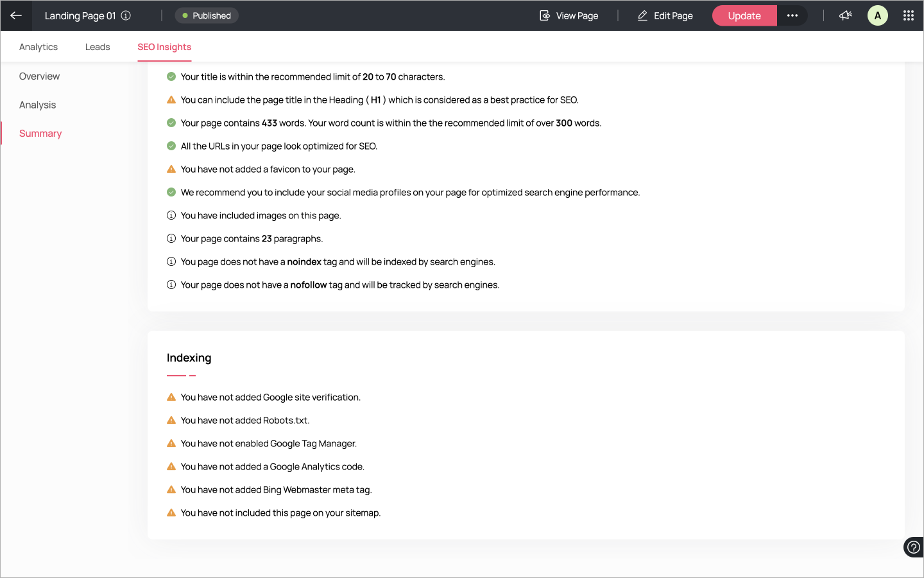Open Analysis in the sidebar
924x578 pixels.
pyautogui.click(x=37, y=105)
